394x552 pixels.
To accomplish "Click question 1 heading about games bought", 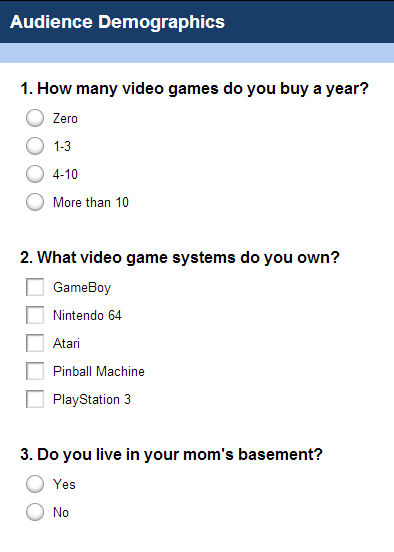I will pyautogui.click(x=194, y=89).
